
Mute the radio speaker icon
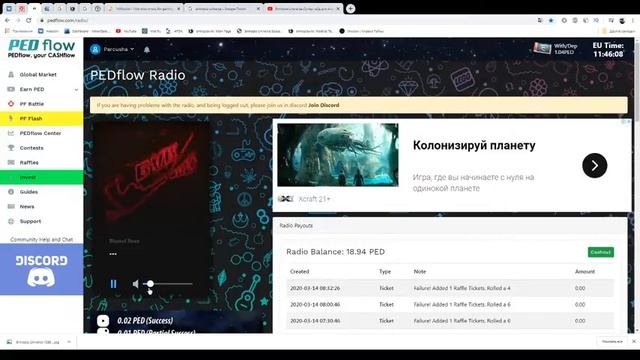point(136,284)
